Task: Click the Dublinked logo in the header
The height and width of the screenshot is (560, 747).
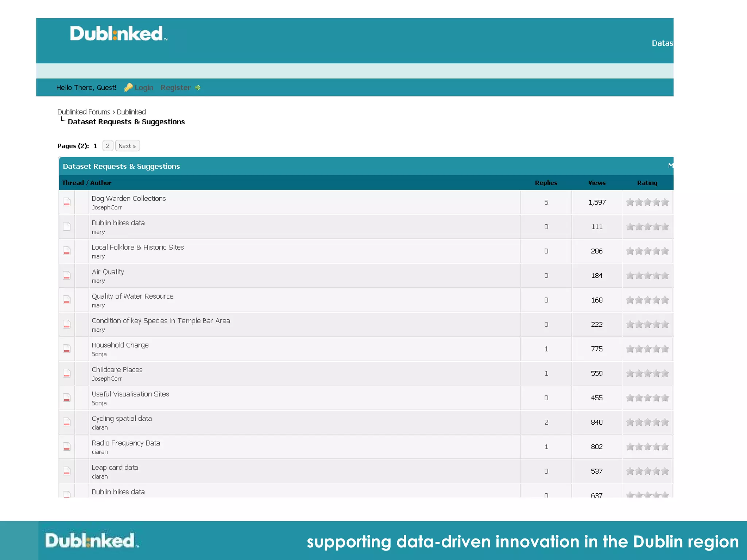Action: pyautogui.click(x=119, y=33)
